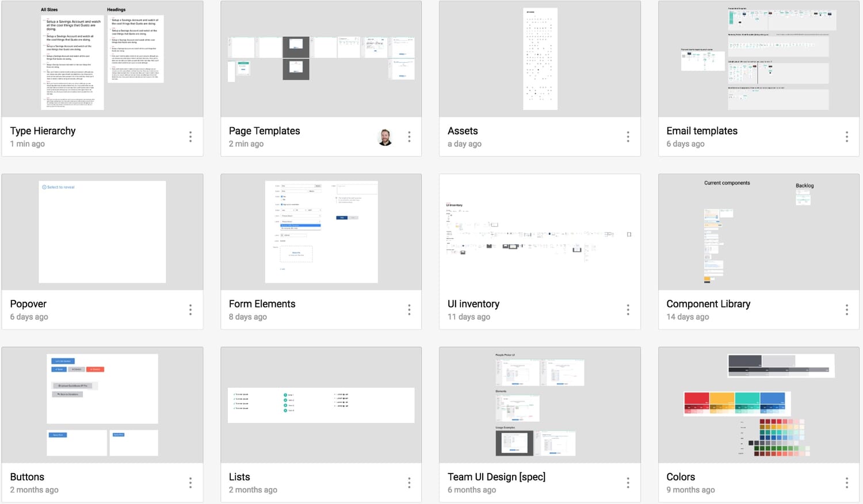This screenshot has height=504, width=863.
Task: Open the Form Elements file
Action: click(x=321, y=231)
